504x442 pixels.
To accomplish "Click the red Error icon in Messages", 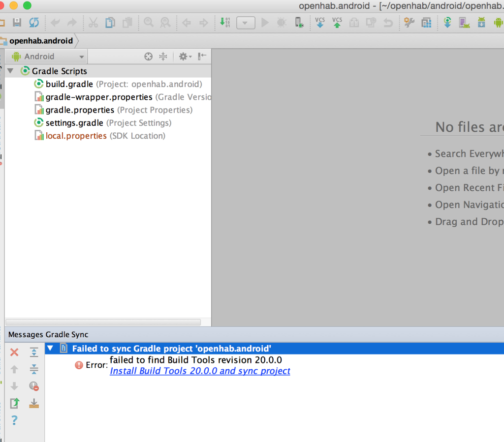I will (x=79, y=365).
